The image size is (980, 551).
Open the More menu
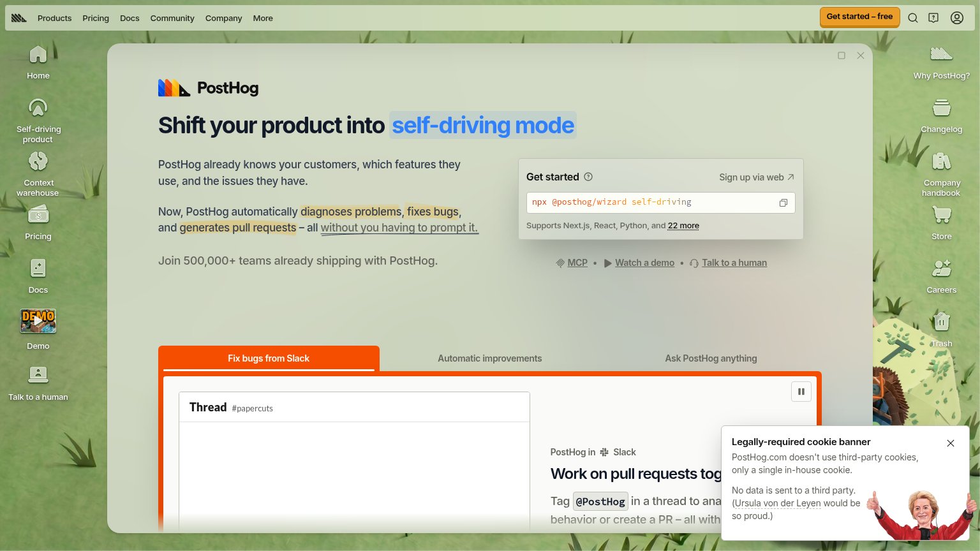[263, 18]
